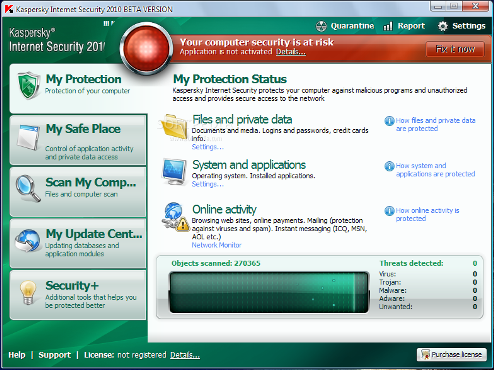Click the magnifying glass scan icon
The image size is (494, 370).
coord(28,188)
